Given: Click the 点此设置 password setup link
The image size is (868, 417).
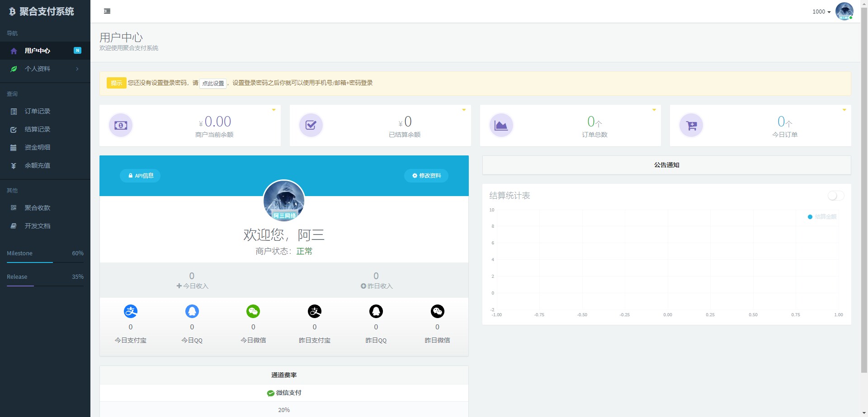Looking at the screenshot, I should (x=213, y=83).
